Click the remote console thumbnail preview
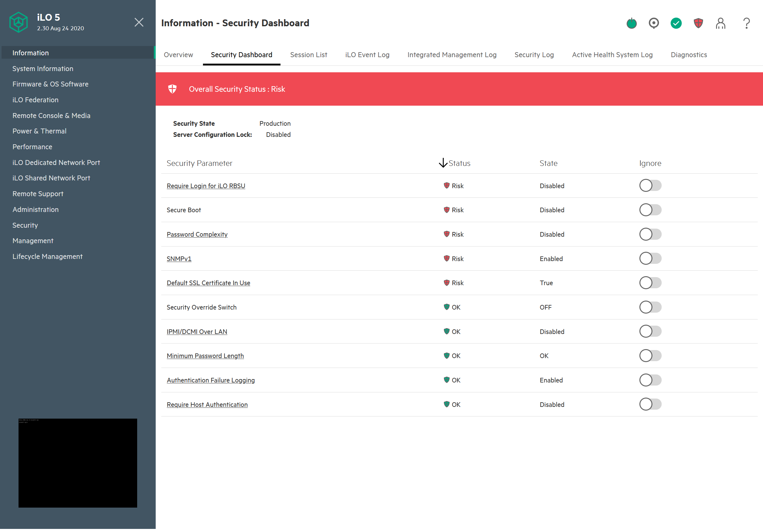763x532 pixels. (x=78, y=463)
